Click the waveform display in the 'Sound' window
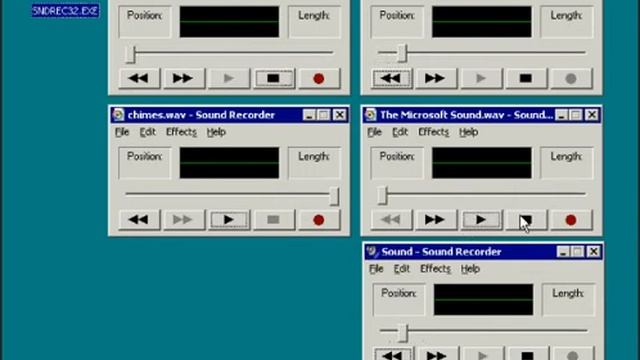The width and height of the screenshot is (640, 360). 483,300
